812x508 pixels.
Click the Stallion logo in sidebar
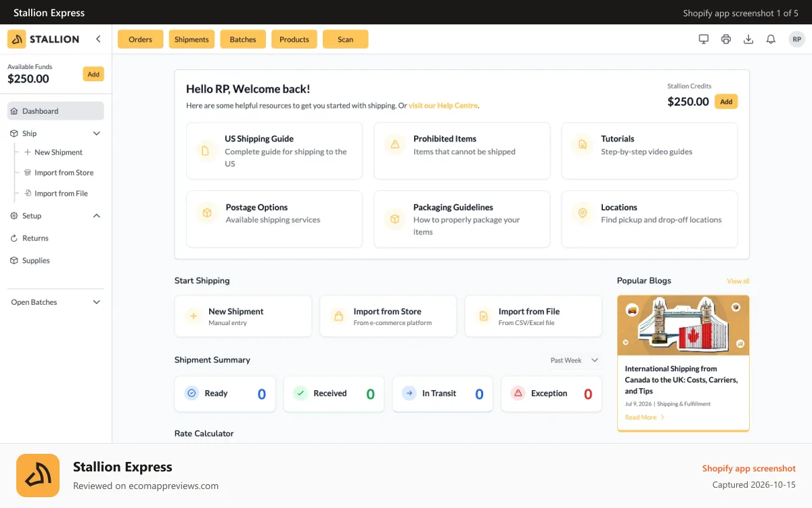[x=44, y=39]
